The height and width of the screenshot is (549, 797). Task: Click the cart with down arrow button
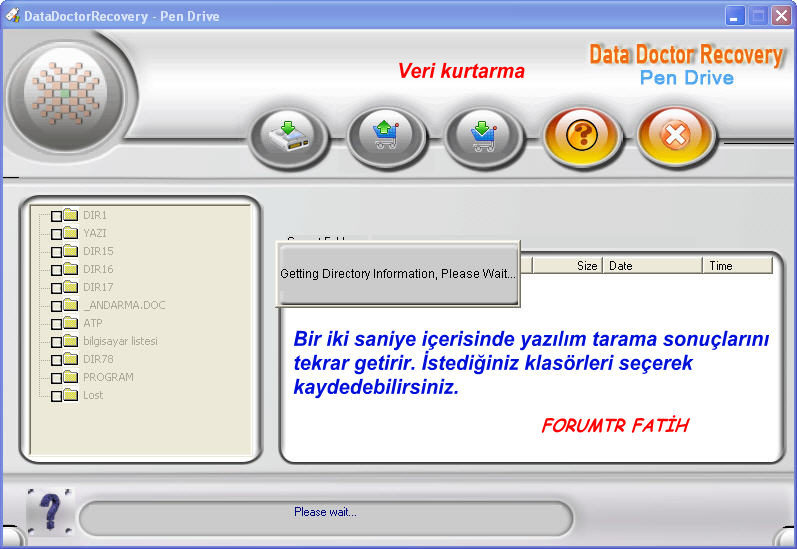(x=483, y=136)
